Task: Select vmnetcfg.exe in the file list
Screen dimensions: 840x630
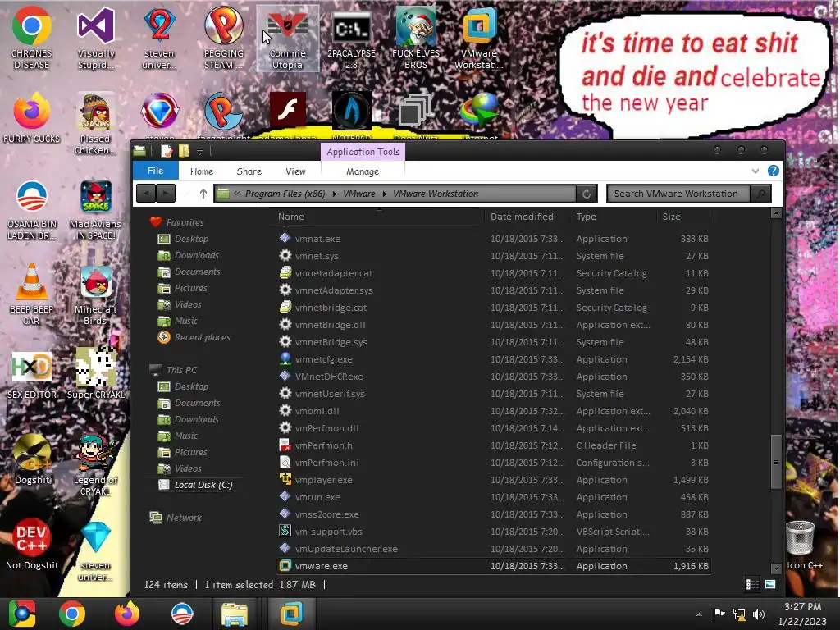Action: 494,359
